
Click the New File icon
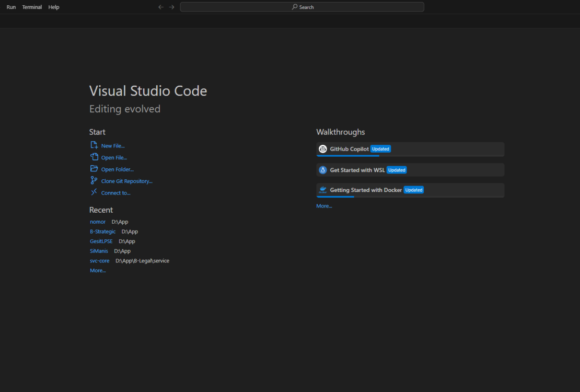click(95, 145)
